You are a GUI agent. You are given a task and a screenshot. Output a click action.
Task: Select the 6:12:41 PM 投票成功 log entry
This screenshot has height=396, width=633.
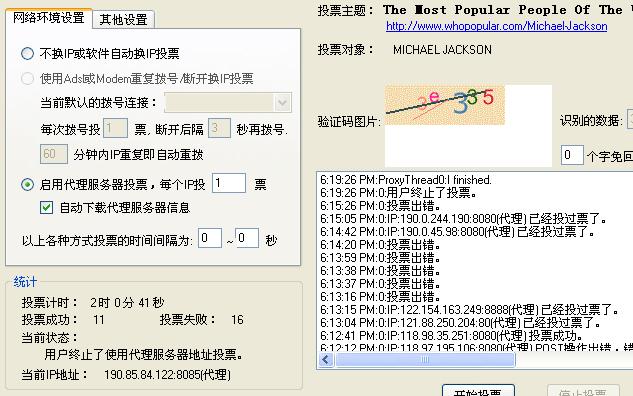pos(452,335)
